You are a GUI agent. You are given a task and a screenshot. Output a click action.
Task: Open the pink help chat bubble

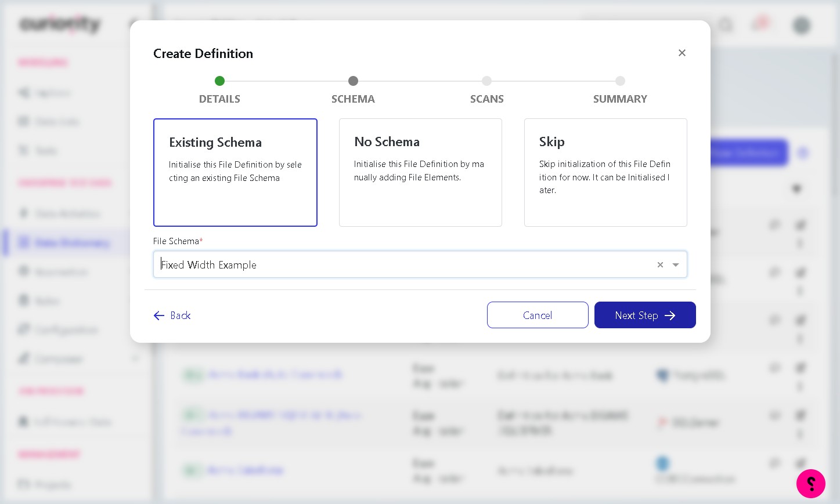[x=811, y=484]
